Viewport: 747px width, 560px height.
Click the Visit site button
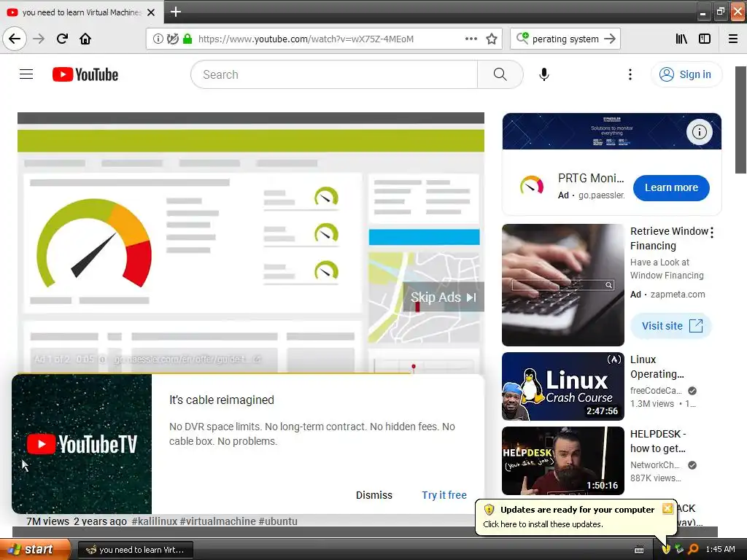tap(671, 326)
